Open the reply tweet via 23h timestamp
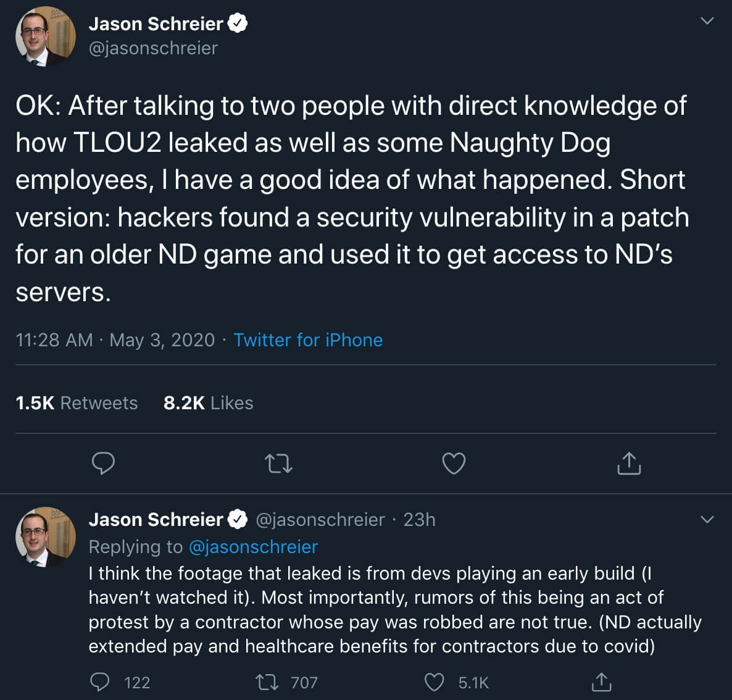732x700 pixels. pos(419,519)
